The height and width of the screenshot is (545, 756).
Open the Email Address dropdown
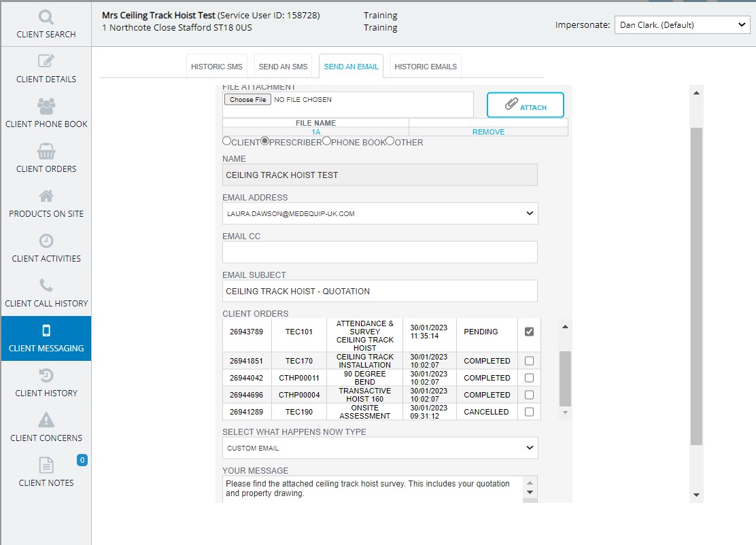(380, 213)
